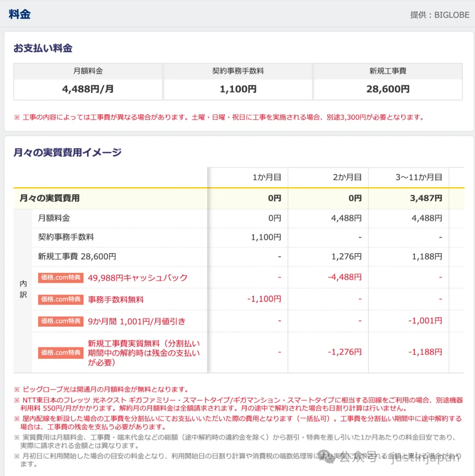The image size is (475, 476).
Task: Click the 月々の実質費用 row label
Action: 50,198
